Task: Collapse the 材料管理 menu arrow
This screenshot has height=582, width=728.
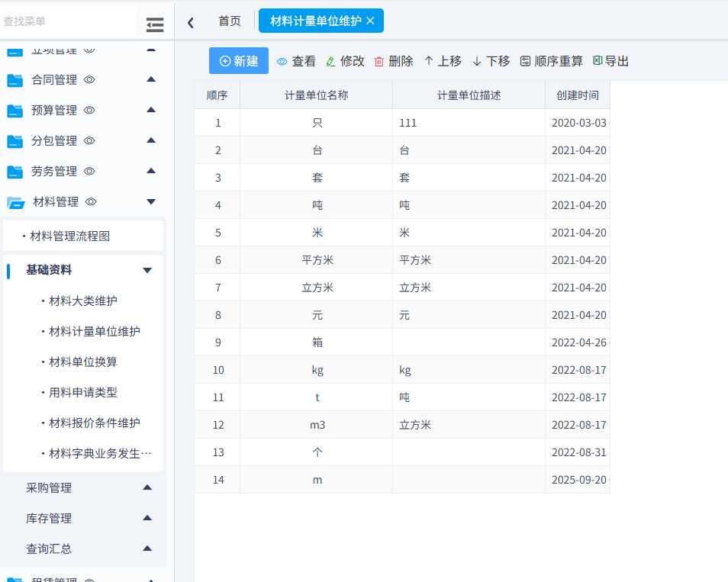Action: (151, 202)
